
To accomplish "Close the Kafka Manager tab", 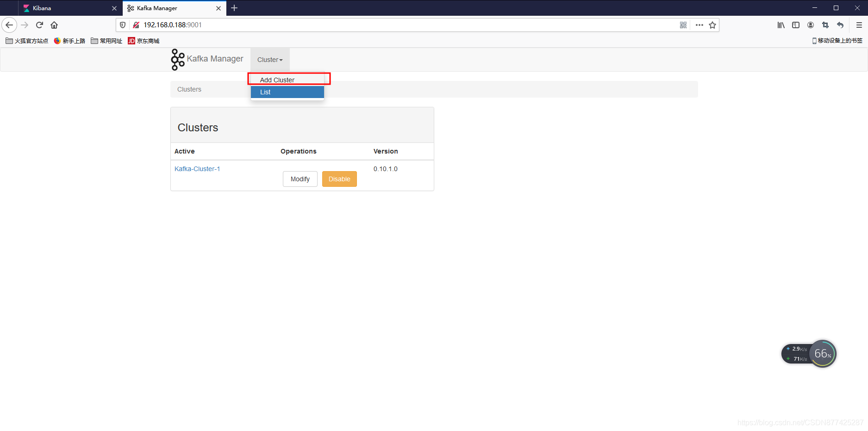I will pos(219,8).
